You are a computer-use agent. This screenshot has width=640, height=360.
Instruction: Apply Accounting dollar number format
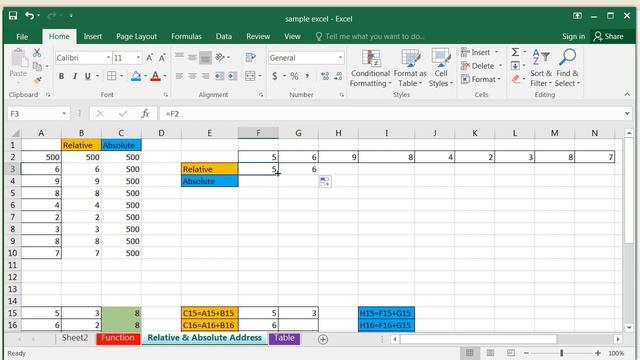[275, 76]
